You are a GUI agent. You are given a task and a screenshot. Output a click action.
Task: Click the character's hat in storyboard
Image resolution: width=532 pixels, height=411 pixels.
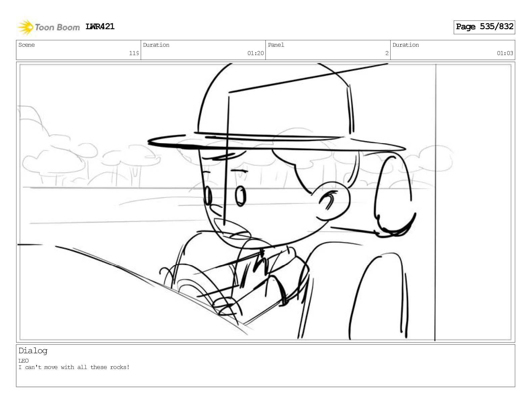click(276, 107)
